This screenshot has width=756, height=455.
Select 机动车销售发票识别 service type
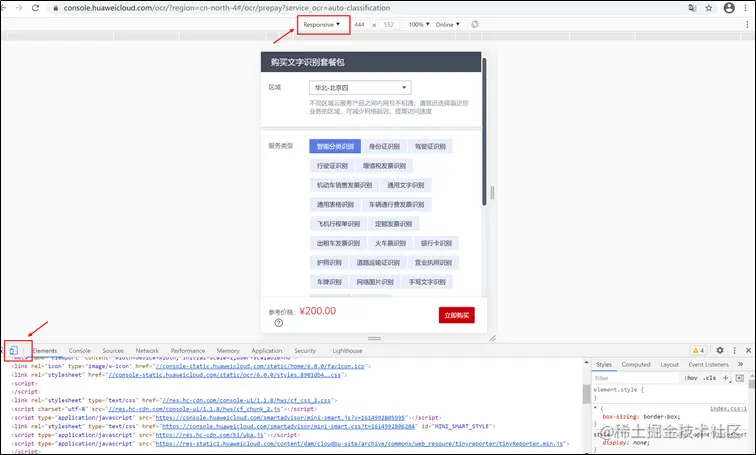(x=344, y=185)
